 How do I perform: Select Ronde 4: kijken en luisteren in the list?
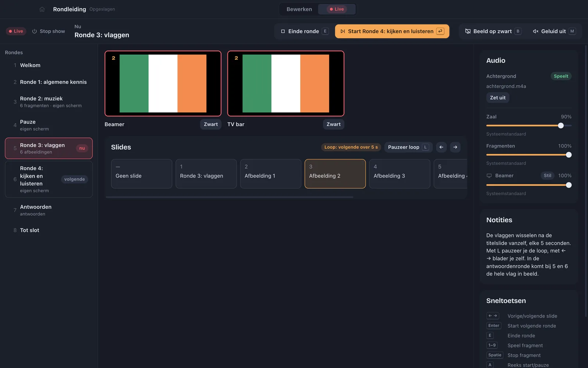49,179
